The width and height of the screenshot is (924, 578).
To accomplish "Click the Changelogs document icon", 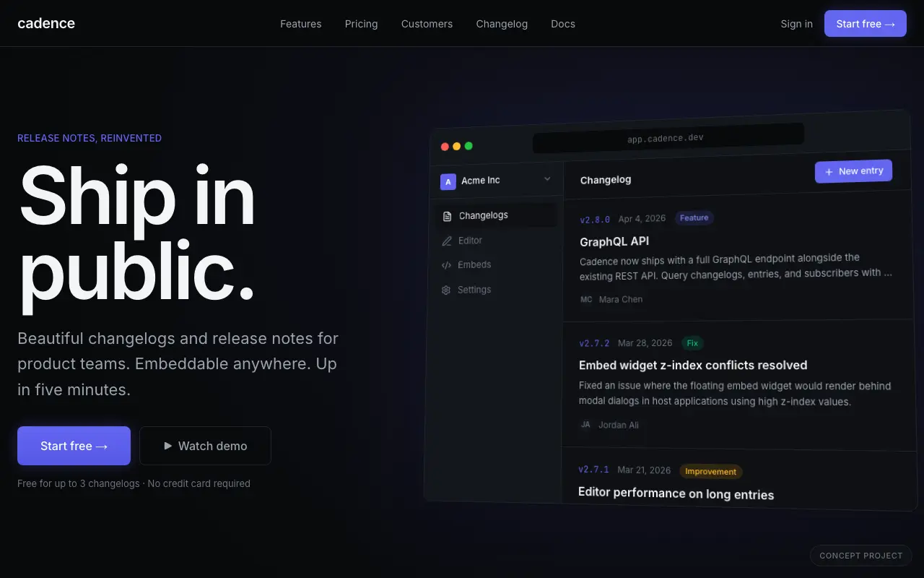I will click(x=448, y=216).
